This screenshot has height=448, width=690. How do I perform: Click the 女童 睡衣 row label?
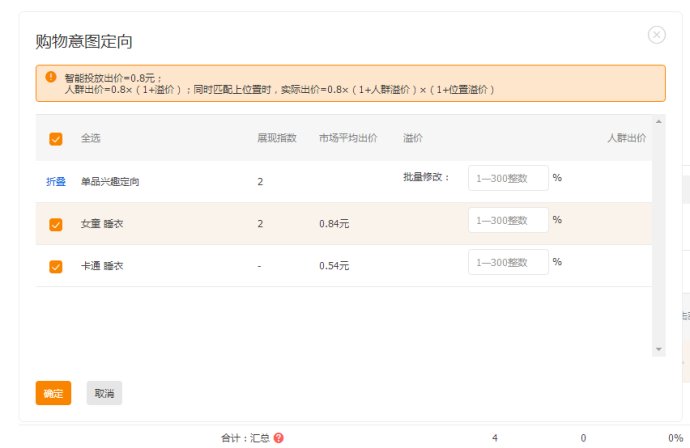point(102,224)
